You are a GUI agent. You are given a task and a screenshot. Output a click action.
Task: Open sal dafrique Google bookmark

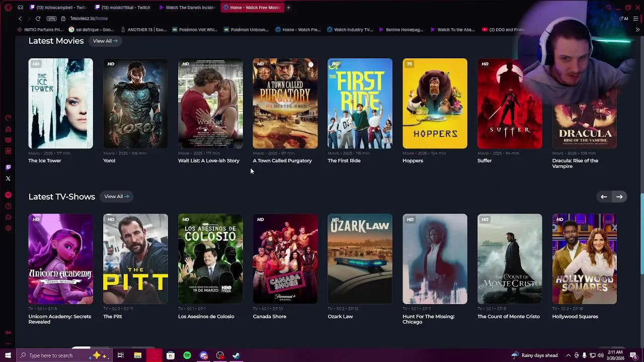click(x=92, y=30)
